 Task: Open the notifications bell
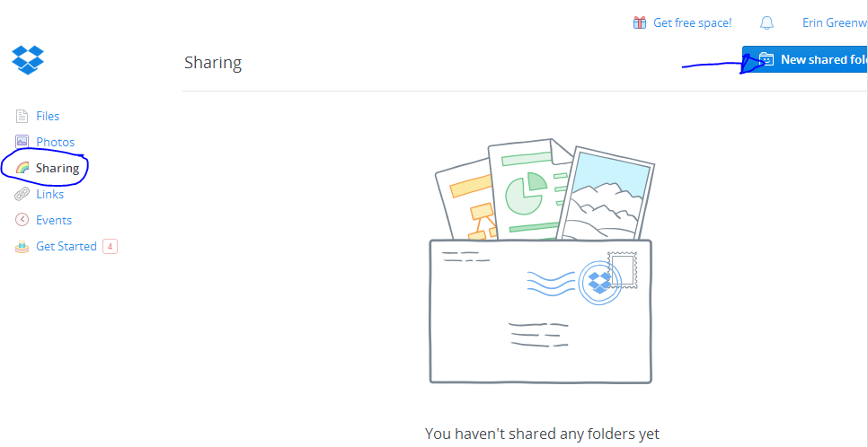point(766,22)
